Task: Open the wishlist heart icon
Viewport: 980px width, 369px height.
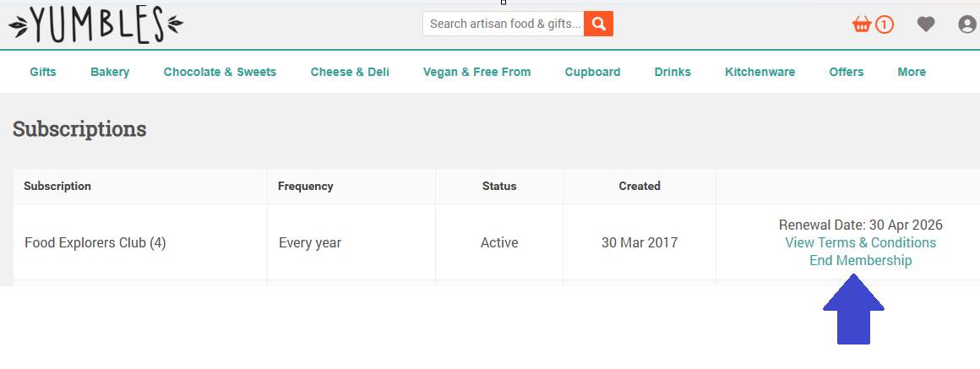Action: 926,24
